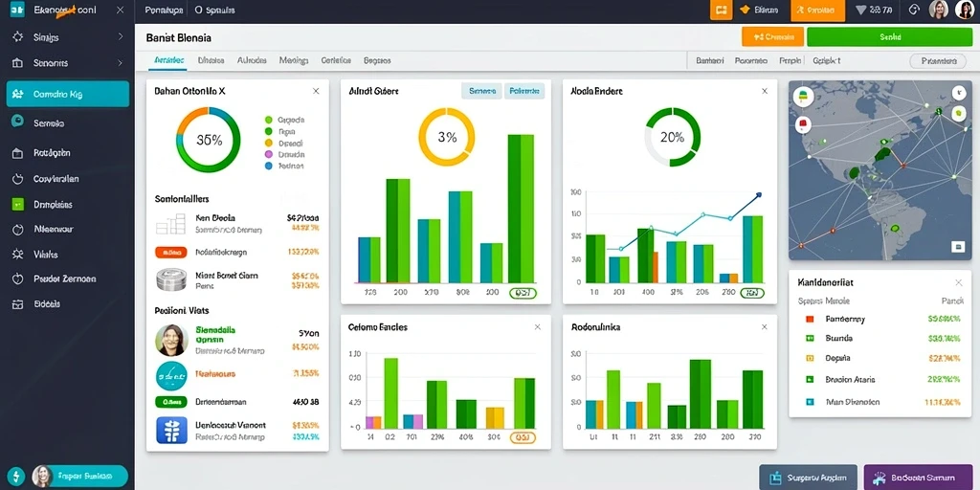Click the blue app icon beside Uenlaoerah Vamont
Image resolution: width=980 pixels, height=490 pixels.
[171, 431]
